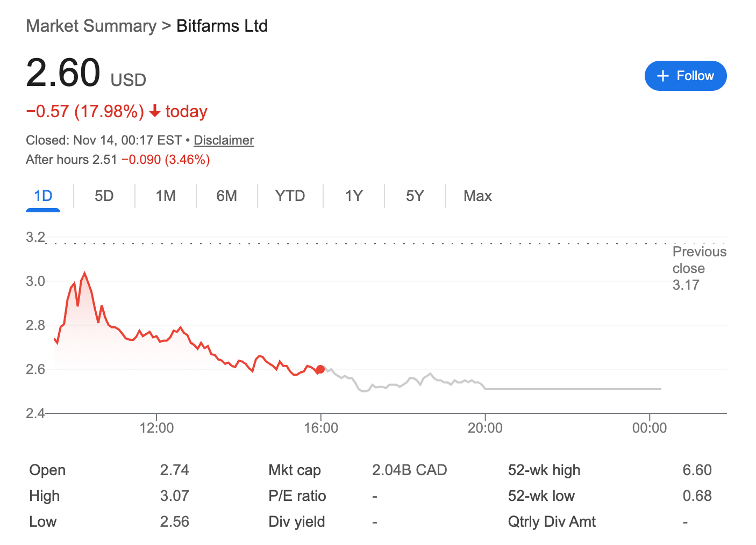Click the Bitfarms Ltd title text

point(222,26)
